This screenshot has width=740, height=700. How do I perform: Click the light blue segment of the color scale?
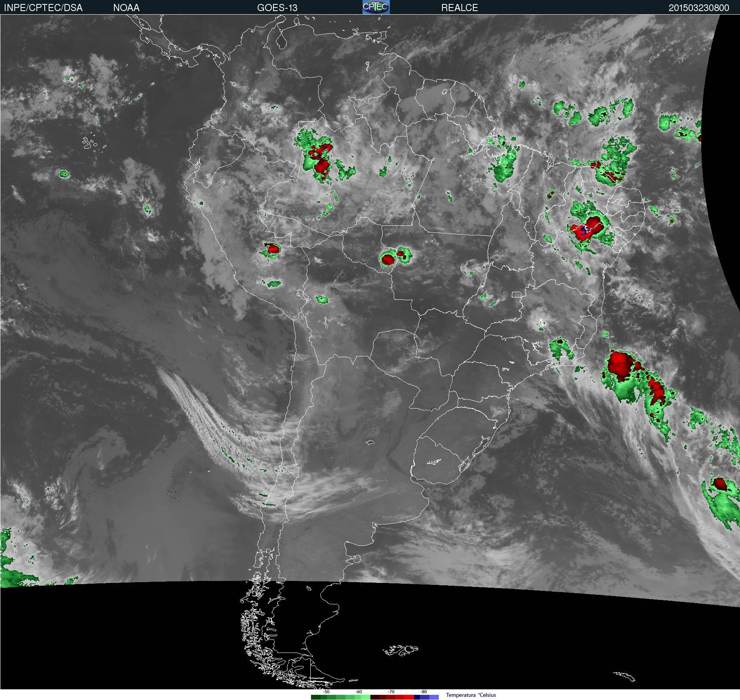pos(434,697)
